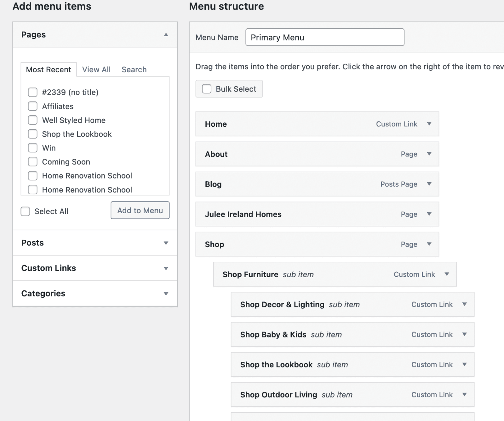Expand Shop Outdoor Living arrow
This screenshot has height=421, width=504.
point(464,395)
